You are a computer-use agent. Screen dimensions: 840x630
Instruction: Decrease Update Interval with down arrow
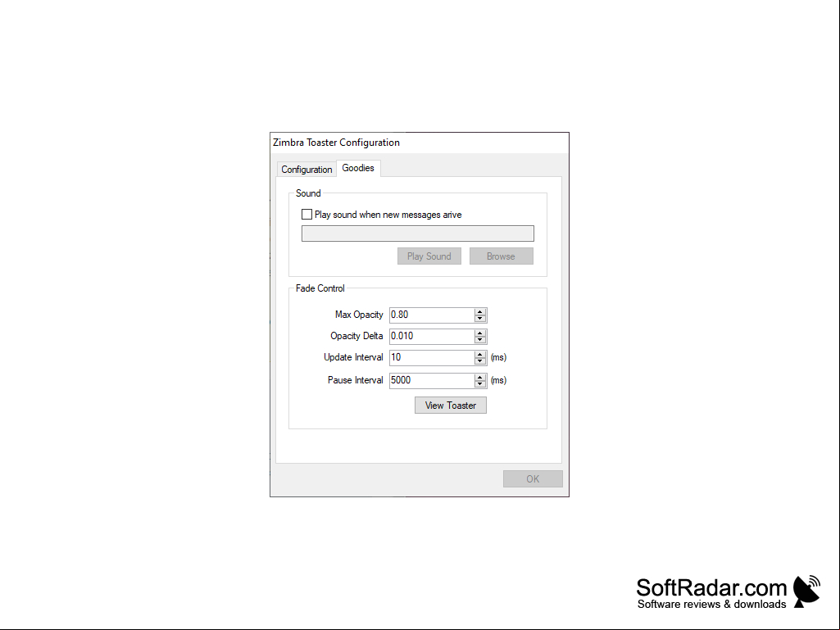pos(480,361)
